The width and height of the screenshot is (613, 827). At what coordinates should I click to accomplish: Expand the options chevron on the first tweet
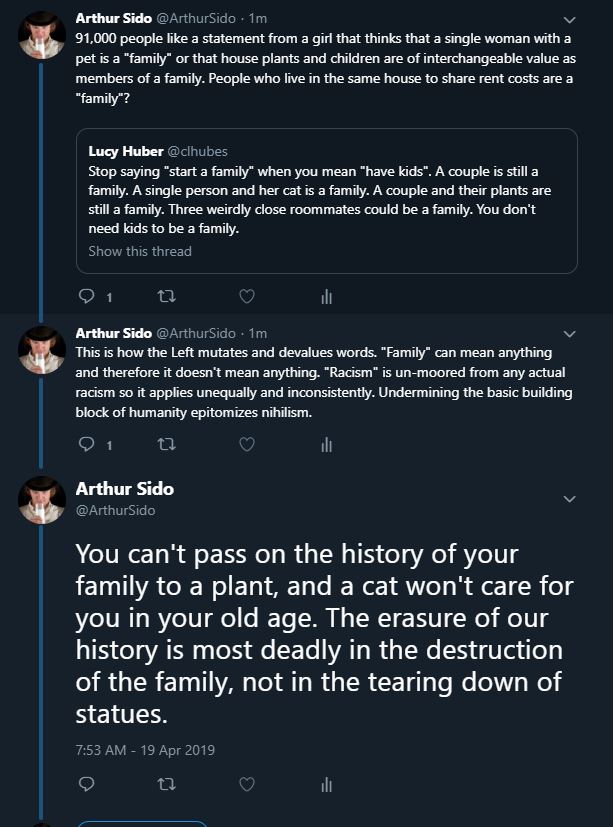pyautogui.click(x=570, y=19)
